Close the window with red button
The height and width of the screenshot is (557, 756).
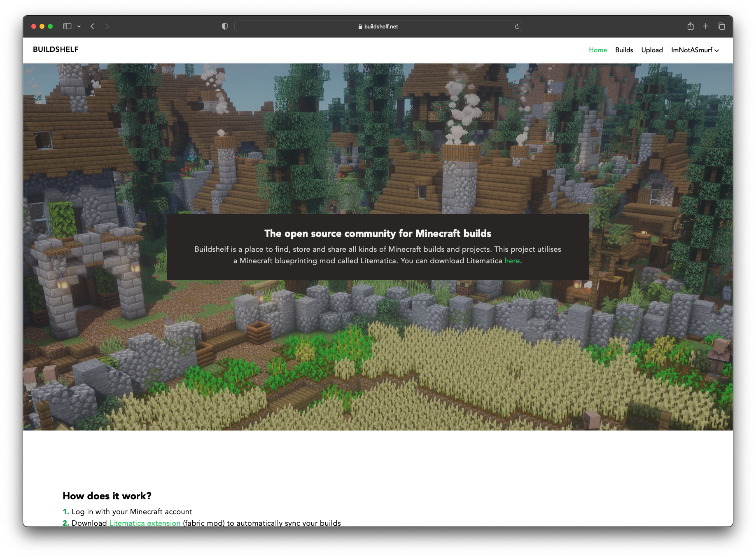coord(34,26)
